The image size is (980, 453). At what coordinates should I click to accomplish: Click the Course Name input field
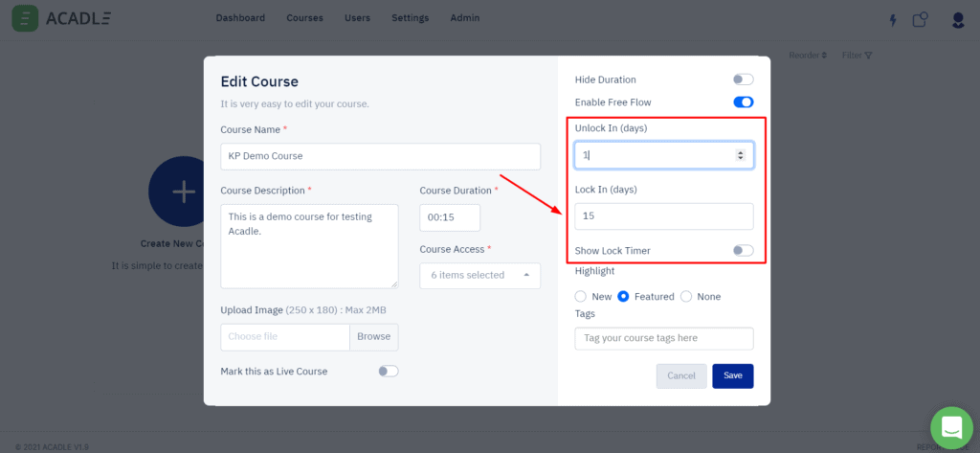click(x=380, y=156)
